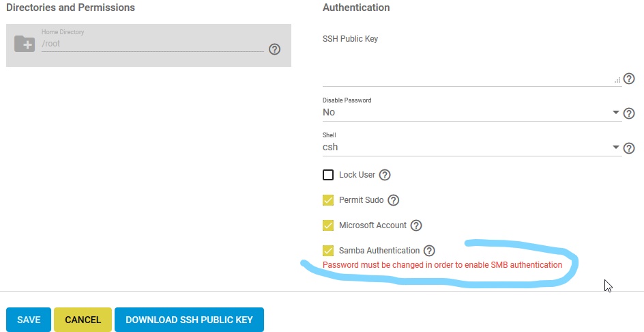644x332 pixels.
Task: Click the /root Home Directory path field
Action: tap(152, 44)
